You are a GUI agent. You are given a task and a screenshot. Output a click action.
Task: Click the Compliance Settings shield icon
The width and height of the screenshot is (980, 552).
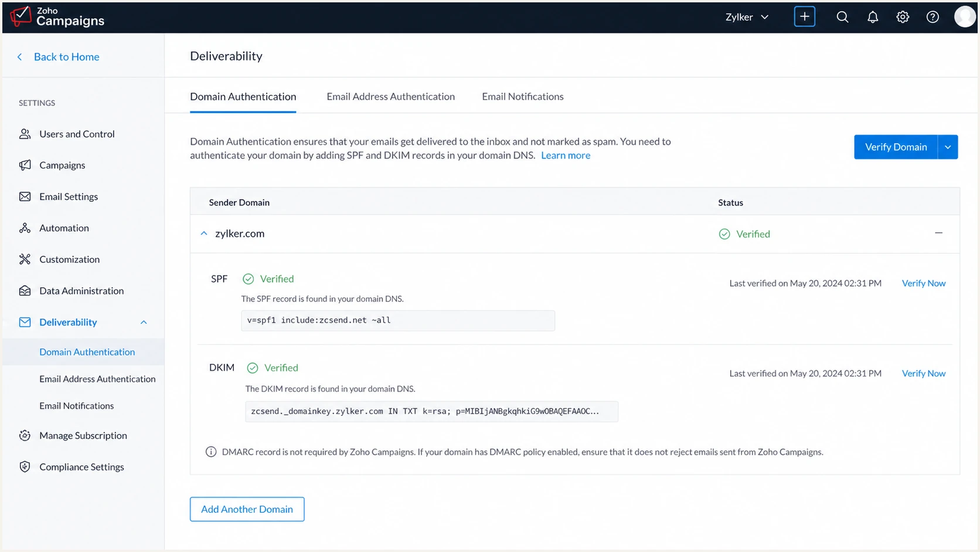point(25,467)
